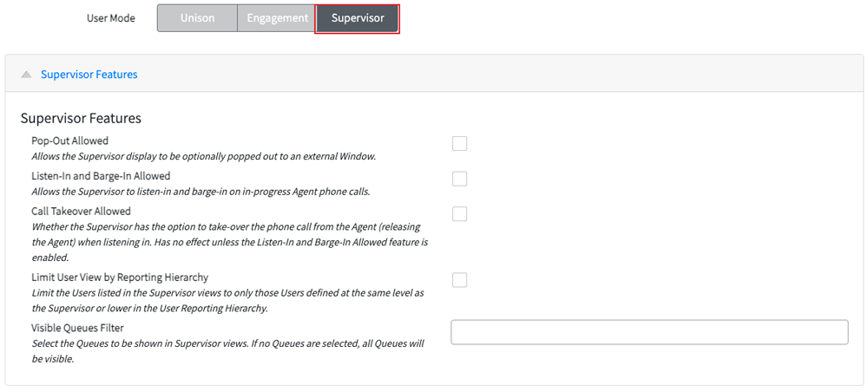Open the Visible Queues Filter selection field
868x392 pixels.
[649, 332]
